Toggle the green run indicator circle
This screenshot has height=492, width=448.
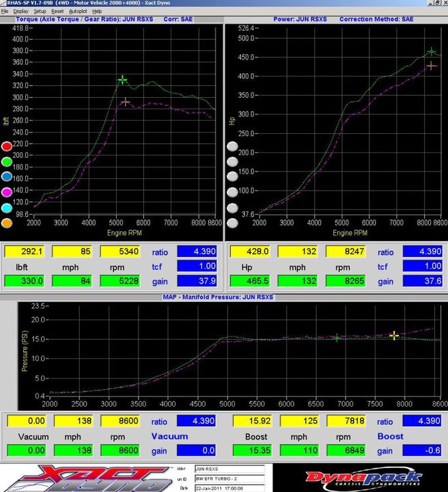tap(7, 162)
